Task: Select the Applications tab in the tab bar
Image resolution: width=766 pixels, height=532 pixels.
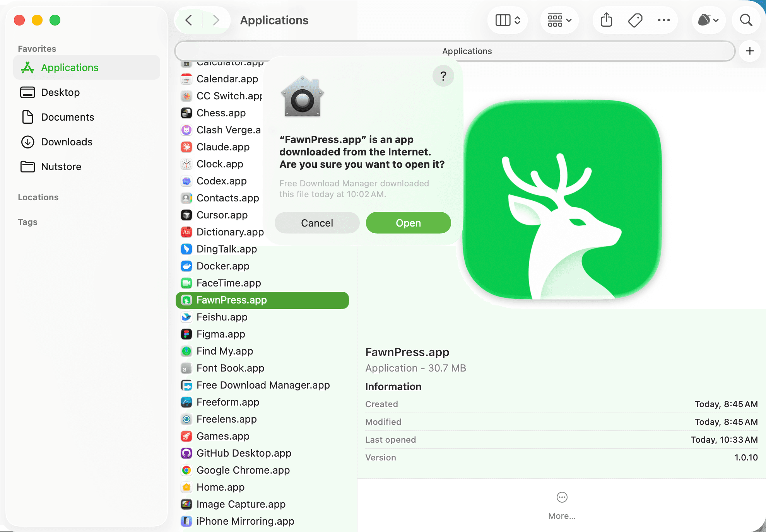Action: (x=455, y=51)
